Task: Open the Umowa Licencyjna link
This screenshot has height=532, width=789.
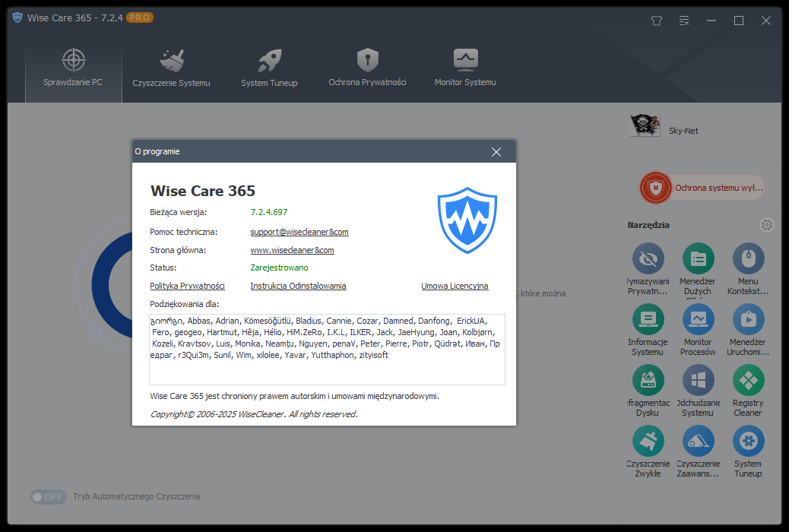Action: (x=455, y=286)
